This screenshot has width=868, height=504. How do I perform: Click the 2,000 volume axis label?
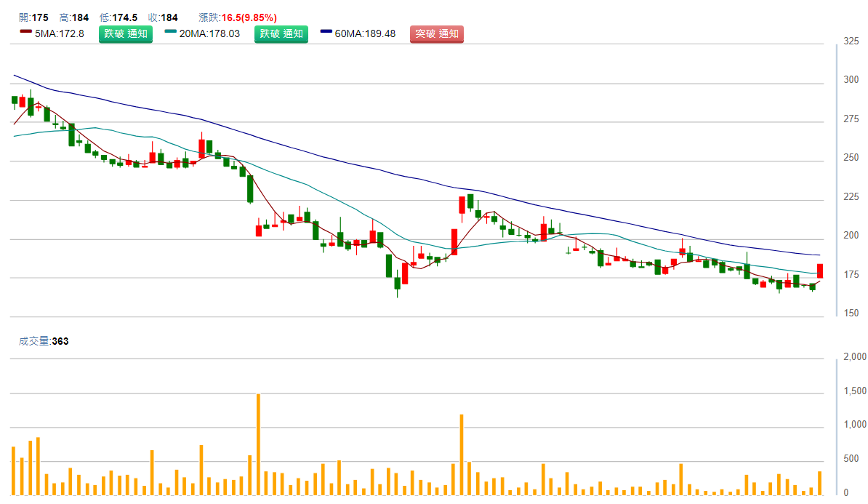point(855,356)
